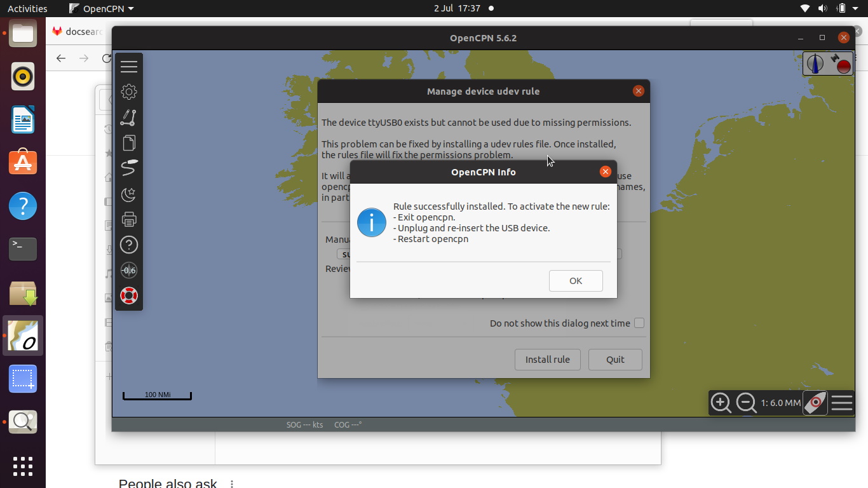The height and width of the screenshot is (488, 868).
Task: Zoom out on the chart
Action: pyautogui.click(x=746, y=403)
